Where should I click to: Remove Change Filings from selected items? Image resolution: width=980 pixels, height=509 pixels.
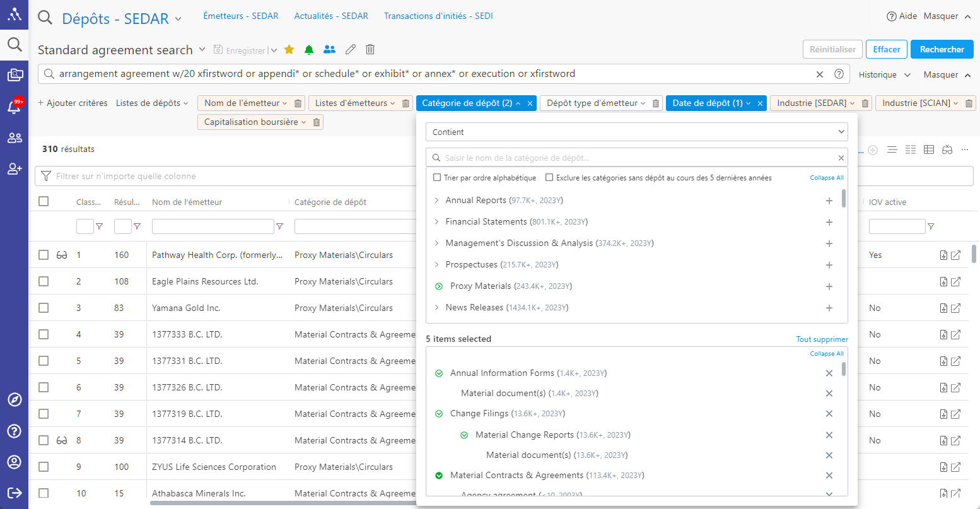[x=829, y=414]
